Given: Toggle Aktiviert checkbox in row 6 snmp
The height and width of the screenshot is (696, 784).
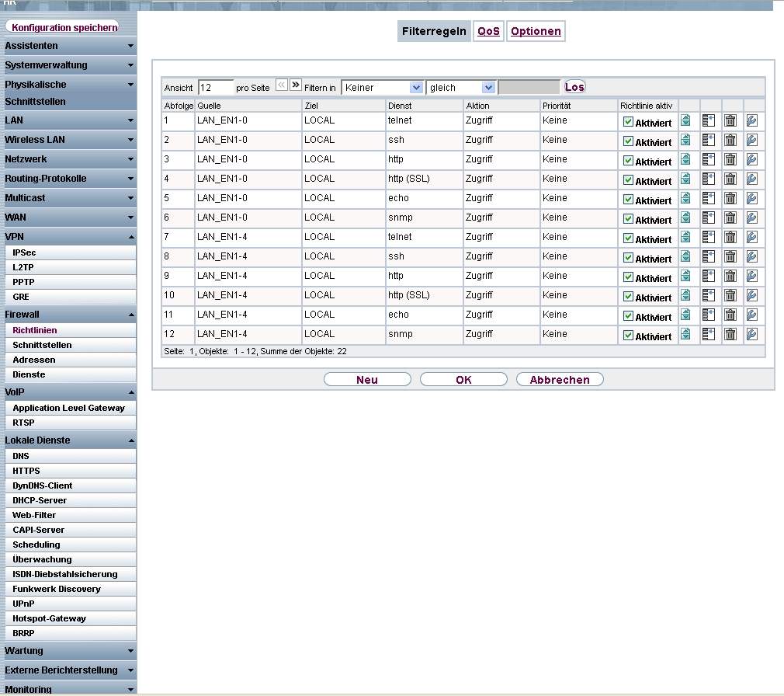Looking at the screenshot, I should [628, 219].
